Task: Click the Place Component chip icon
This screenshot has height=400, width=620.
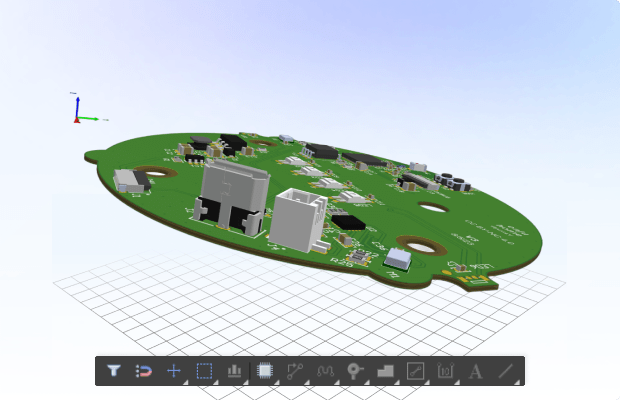Action: coord(265,371)
